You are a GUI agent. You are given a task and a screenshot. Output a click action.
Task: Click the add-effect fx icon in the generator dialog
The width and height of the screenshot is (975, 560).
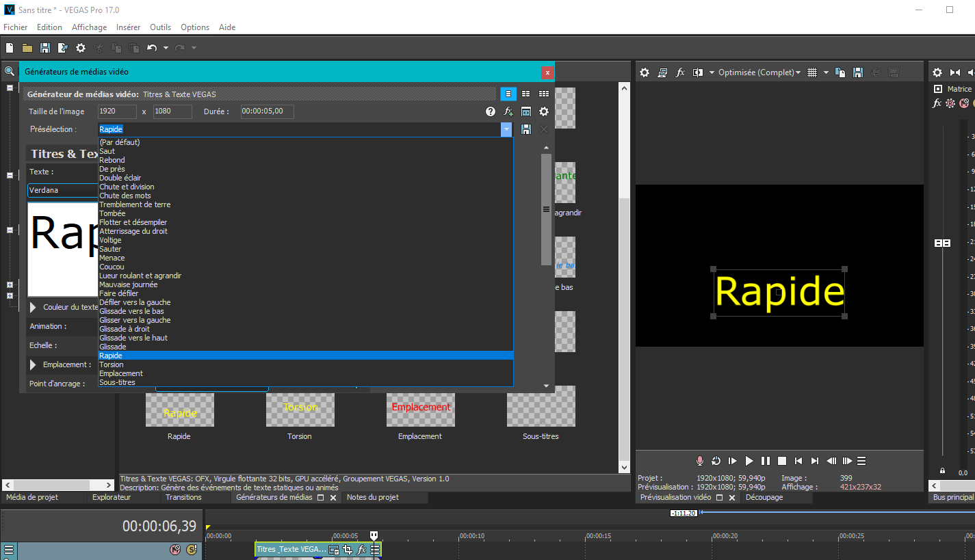click(x=508, y=111)
